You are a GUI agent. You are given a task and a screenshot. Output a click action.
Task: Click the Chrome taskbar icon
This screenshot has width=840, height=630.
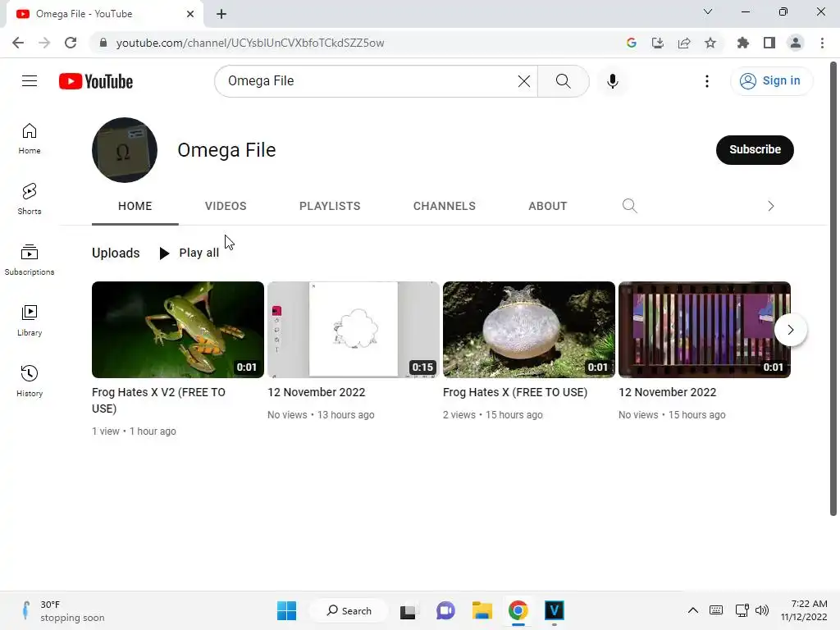click(x=518, y=610)
